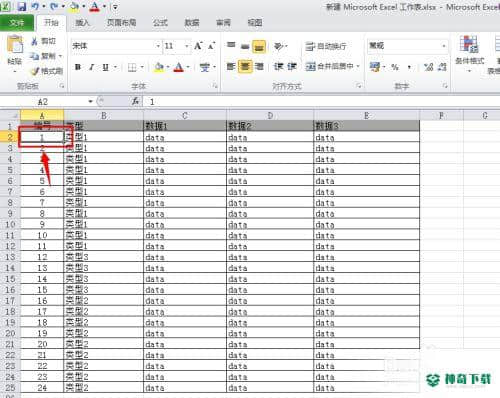Viewport: 500px width, 398px height.
Task: Click the Cut button
Action: [44, 41]
